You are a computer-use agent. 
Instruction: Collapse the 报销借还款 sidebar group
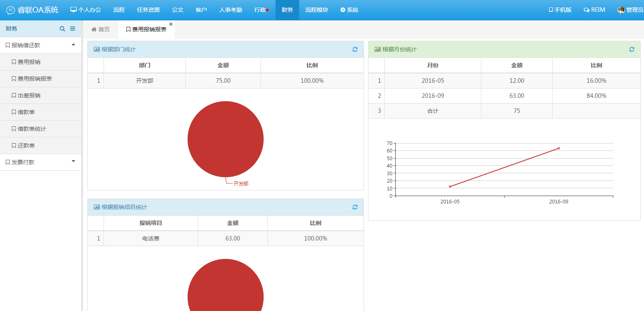(73, 45)
